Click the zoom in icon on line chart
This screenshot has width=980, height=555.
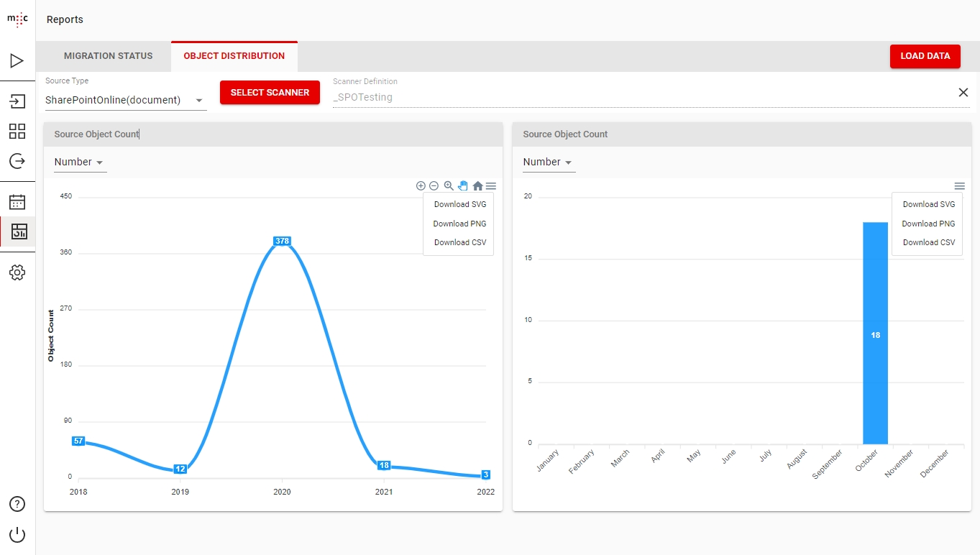tap(421, 185)
